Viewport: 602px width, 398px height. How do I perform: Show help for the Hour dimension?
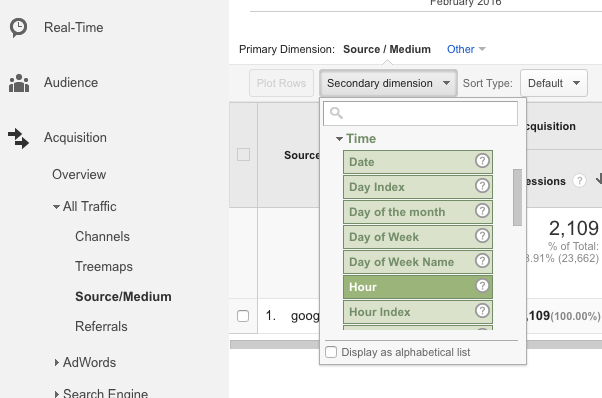482,286
